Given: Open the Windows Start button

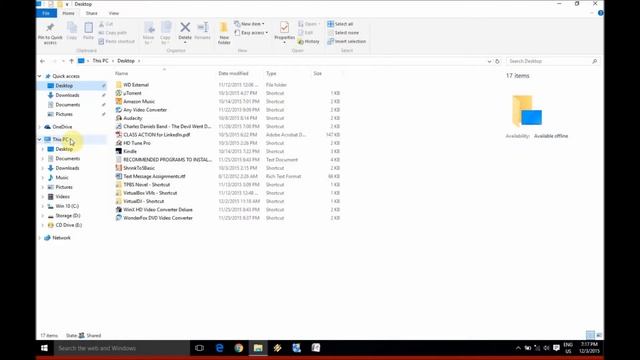Looking at the screenshot, I should click(44, 348).
